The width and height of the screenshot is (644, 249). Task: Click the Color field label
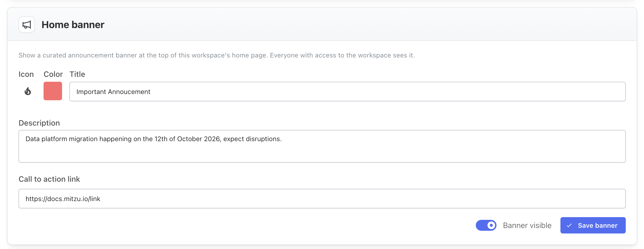[x=53, y=74]
